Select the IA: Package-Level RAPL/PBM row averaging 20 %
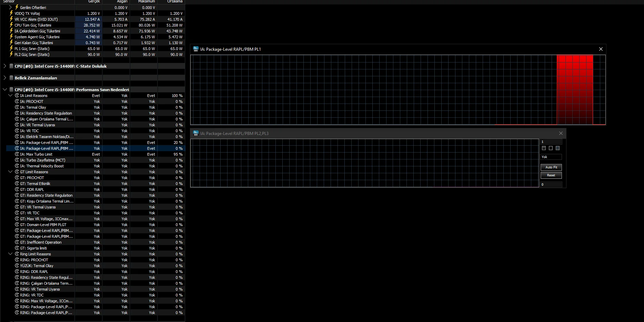Viewport: 644px width, 322px height. tap(95, 143)
